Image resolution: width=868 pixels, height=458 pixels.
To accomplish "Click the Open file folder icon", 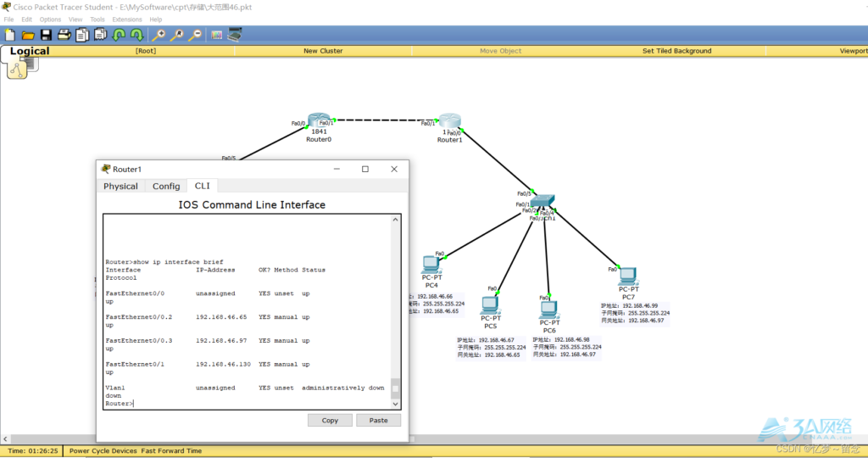I will [x=28, y=35].
